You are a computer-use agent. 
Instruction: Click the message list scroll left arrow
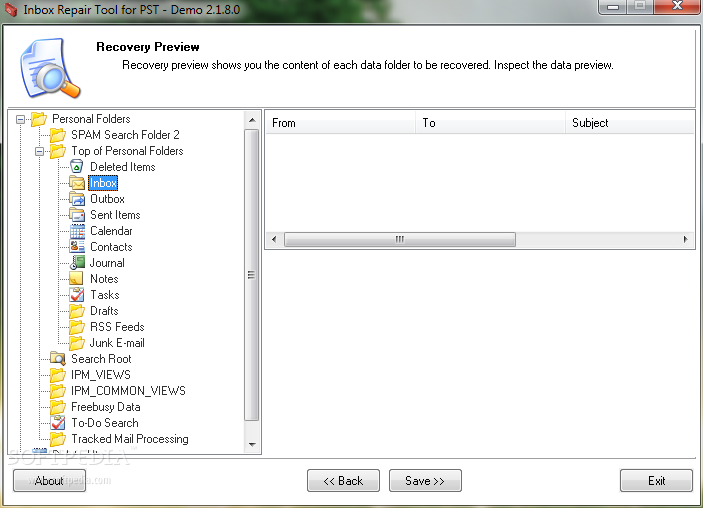tap(274, 239)
